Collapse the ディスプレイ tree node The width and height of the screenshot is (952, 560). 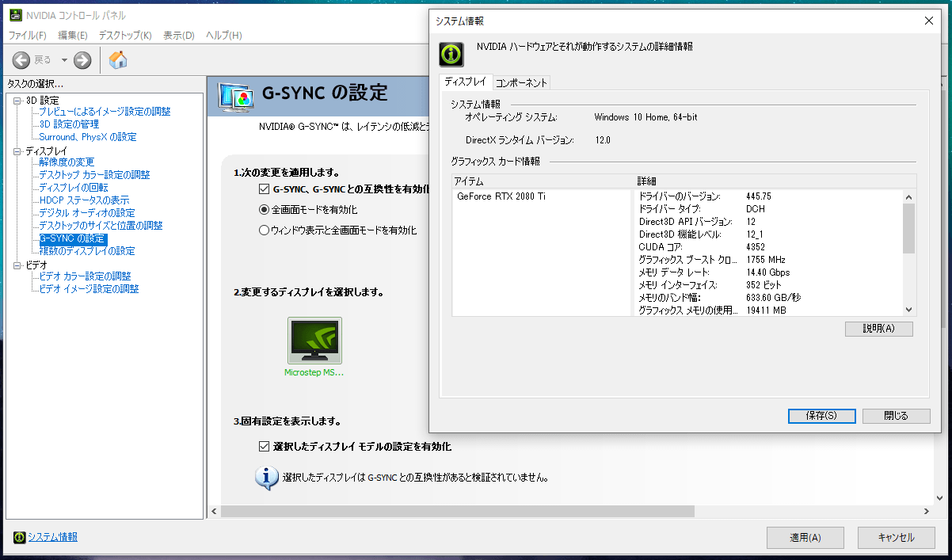tap(17, 151)
